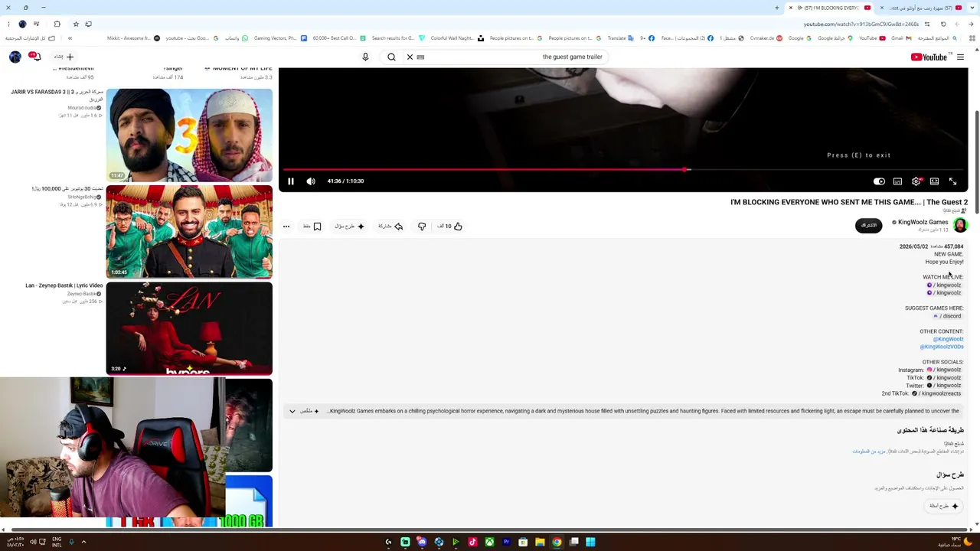Open the @KingWoolz link in description
980x551 pixels.
point(948,339)
